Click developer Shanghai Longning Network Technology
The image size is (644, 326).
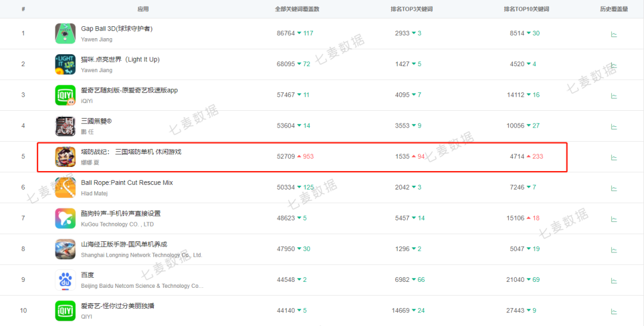(x=142, y=255)
